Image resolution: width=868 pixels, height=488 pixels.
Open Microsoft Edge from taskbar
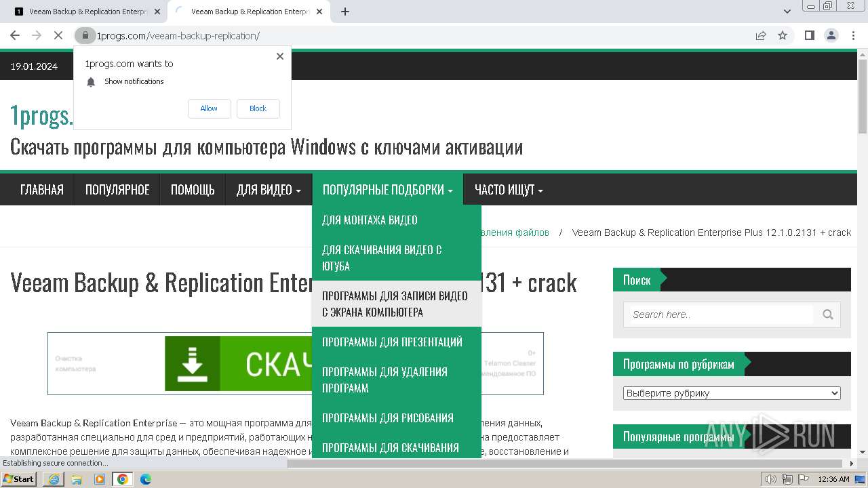[x=145, y=479]
